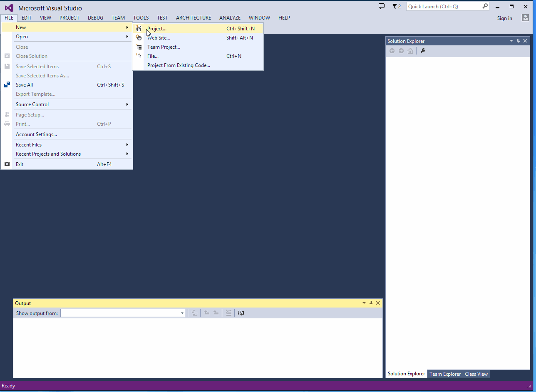Toggle Word Wrap in Output toolbar
The height and width of the screenshot is (392, 536).
click(x=241, y=313)
